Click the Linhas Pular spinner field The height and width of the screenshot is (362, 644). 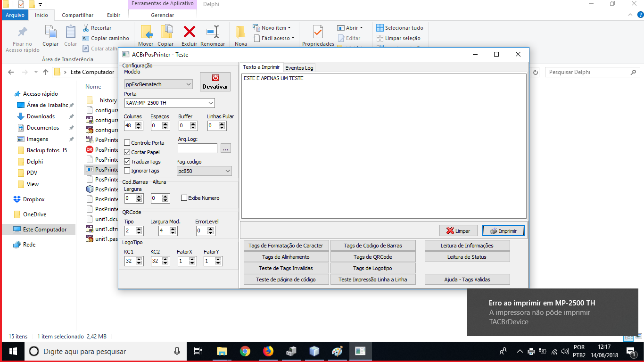(x=217, y=126)
